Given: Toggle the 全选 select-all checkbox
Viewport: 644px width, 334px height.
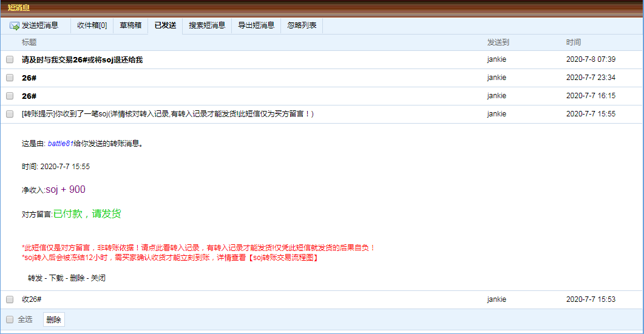Looking at the screenshot, I should tap(10, 319).
